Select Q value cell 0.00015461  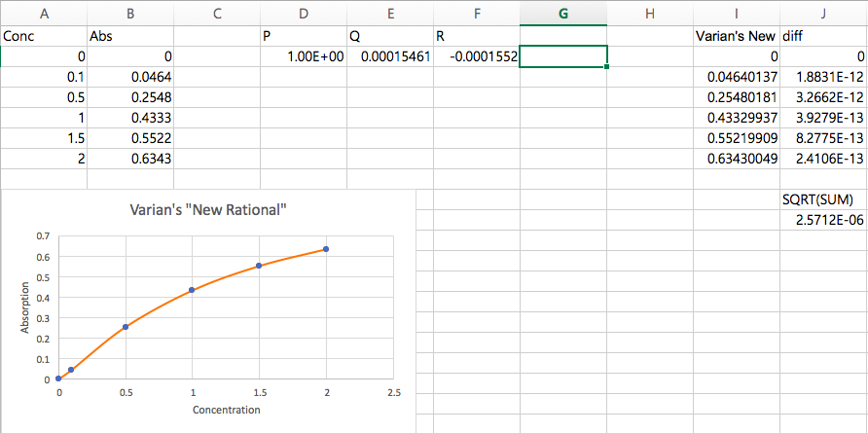point(389,57)
